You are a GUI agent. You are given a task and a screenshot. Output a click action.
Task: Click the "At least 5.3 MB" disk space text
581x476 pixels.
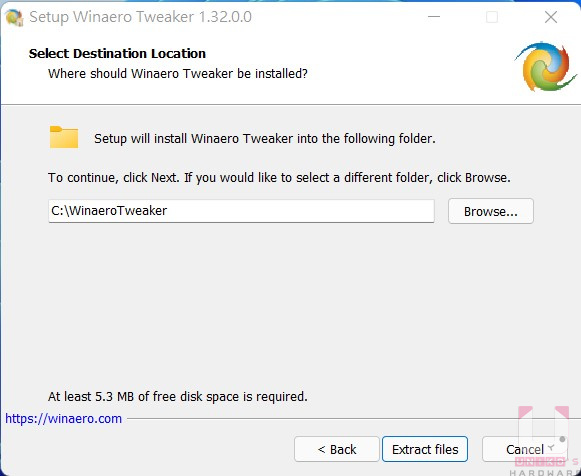tap(177, 397)
